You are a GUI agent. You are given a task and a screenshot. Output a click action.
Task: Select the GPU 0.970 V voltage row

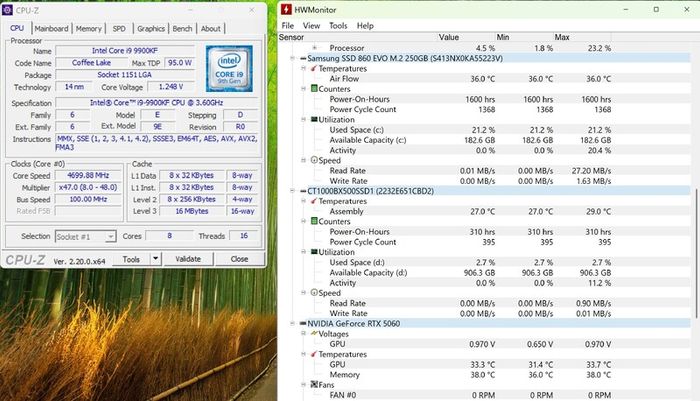[484, 344]
